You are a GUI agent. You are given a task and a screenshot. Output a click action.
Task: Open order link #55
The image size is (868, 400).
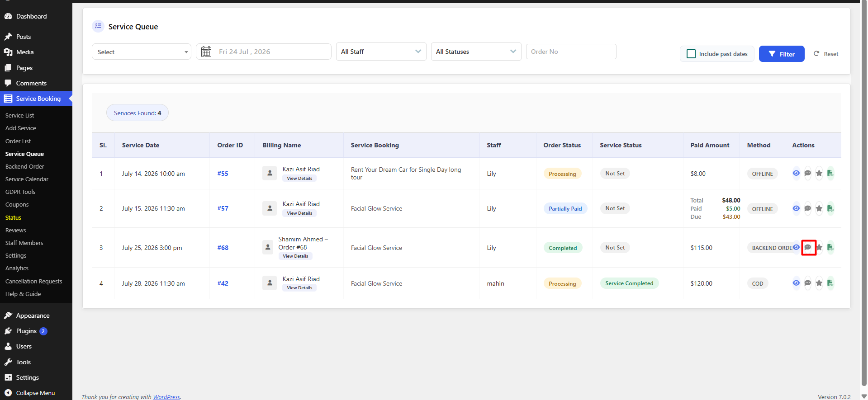tap(223, 174)
